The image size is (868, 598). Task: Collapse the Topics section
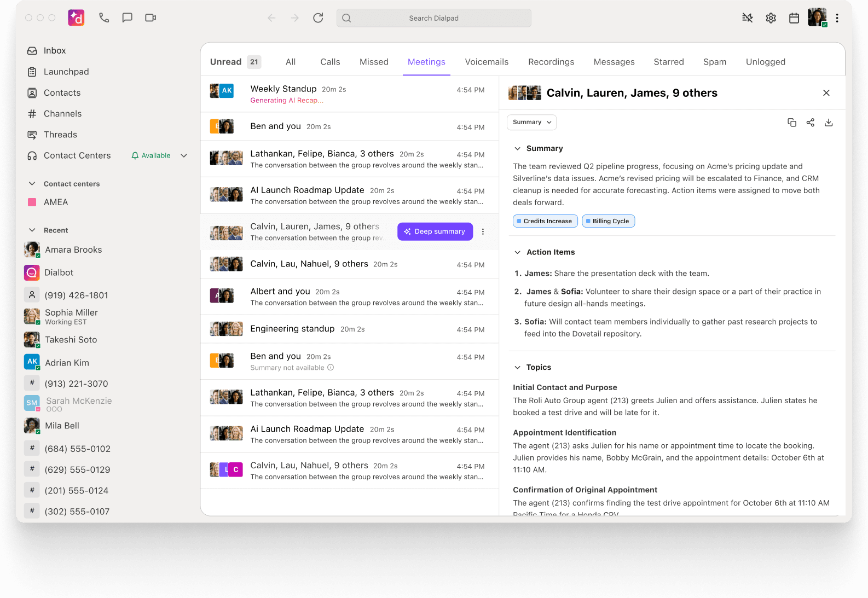coord(517,368)
